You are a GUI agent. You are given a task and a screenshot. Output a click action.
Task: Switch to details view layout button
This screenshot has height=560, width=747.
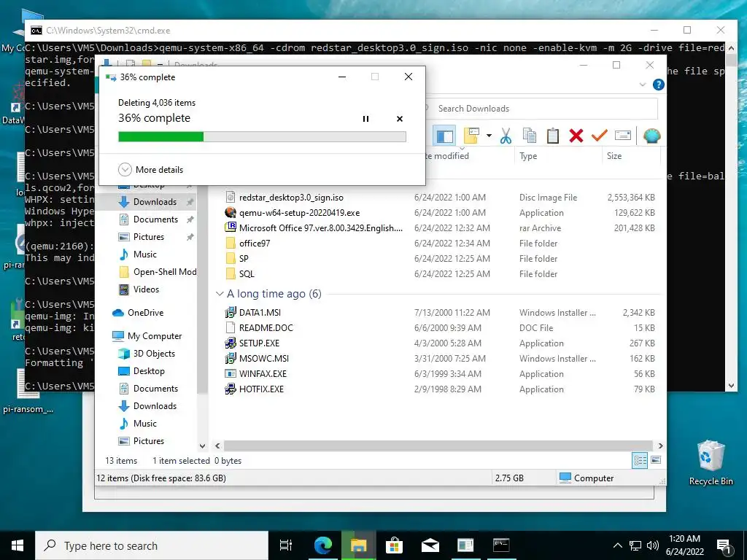click(640, 461)
